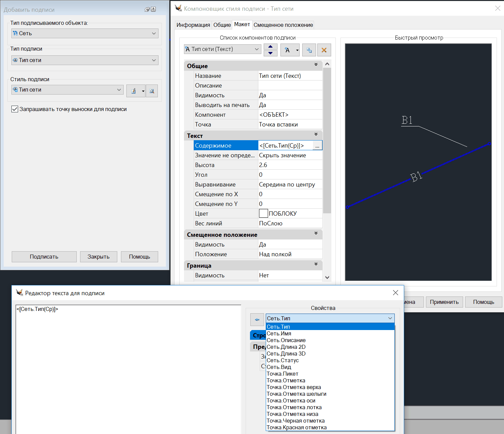Click the Название value Тип сети (Текст)
The height and width of the screenshot is (434, 504).
click(x=290, y=76)
